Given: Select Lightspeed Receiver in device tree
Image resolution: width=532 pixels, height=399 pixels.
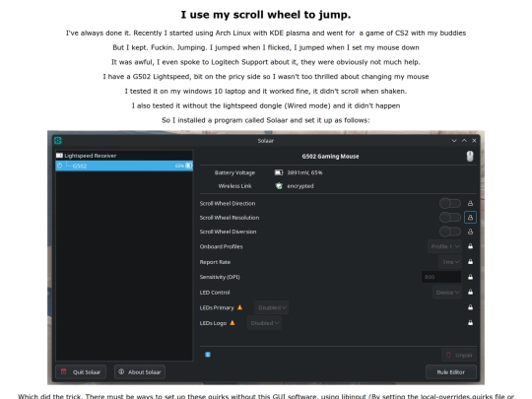Looking at the screenshot, I should 124,156.
